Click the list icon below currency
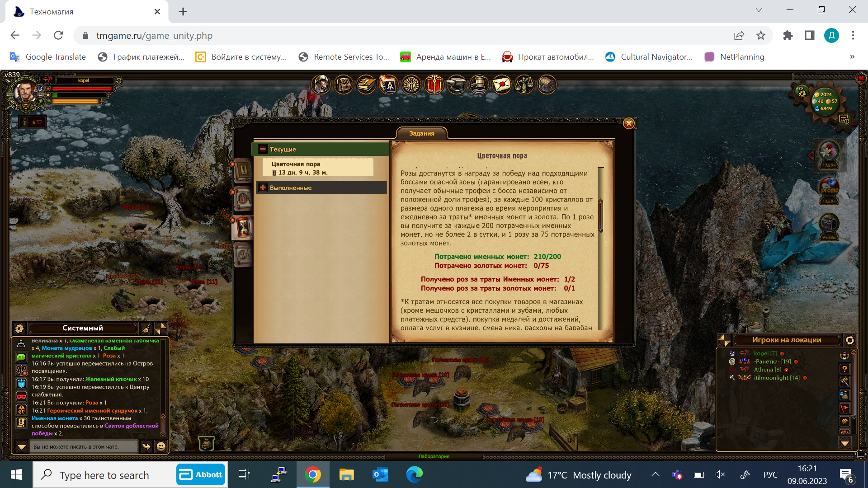The width and height of the screenshot is (868, 488). pos(844,119)
